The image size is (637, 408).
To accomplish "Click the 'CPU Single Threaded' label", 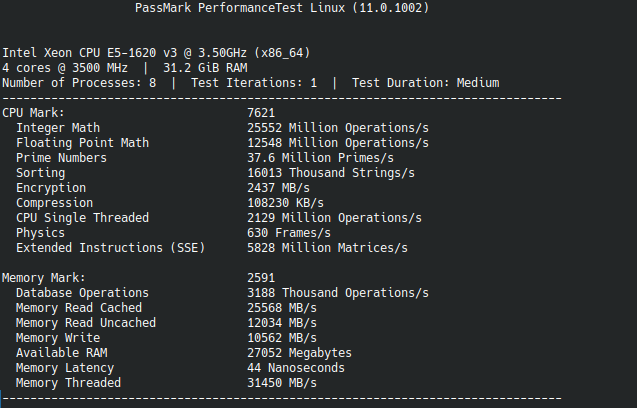I will 82,218.
